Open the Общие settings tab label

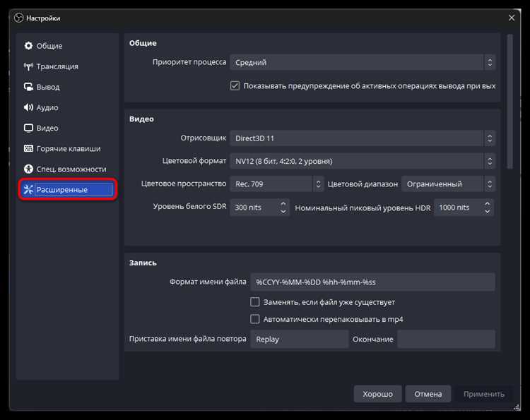click(49, 46)
